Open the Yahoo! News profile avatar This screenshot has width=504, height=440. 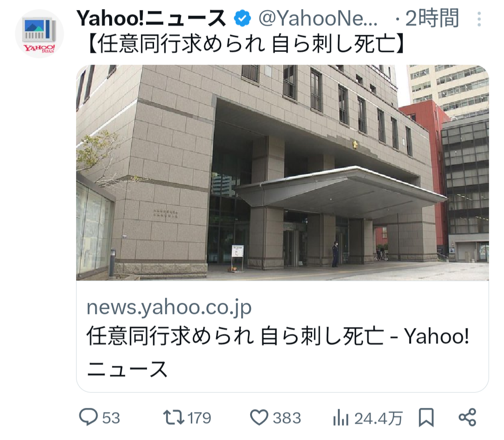coord(39,34)
